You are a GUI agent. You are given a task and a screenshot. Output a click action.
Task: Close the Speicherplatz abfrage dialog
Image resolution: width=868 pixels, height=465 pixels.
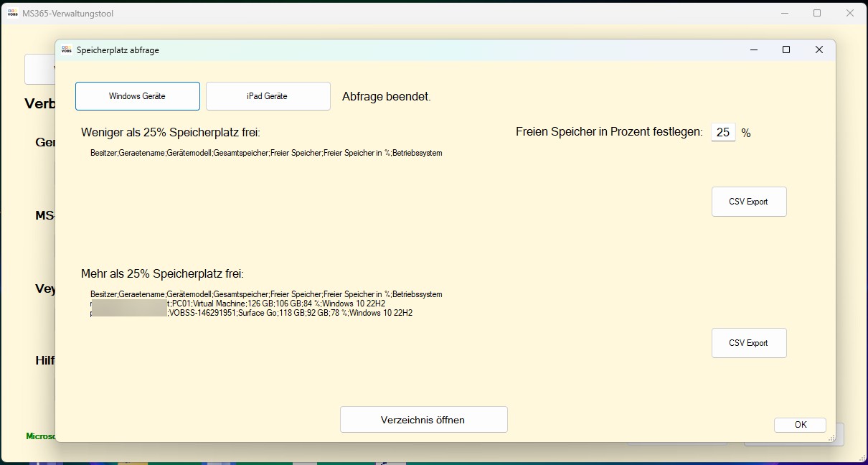(819, 50)
